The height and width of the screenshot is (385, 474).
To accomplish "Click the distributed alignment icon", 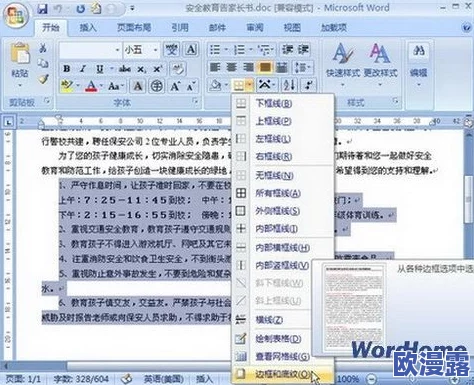I will [282, 68].
